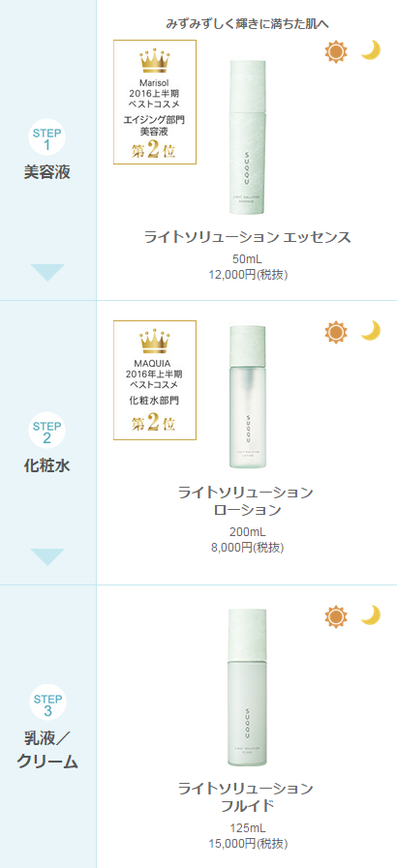Screen dimensions: 397x868
Task: Click the moon icon in the lotion section
Action: [x=370, y=331]
